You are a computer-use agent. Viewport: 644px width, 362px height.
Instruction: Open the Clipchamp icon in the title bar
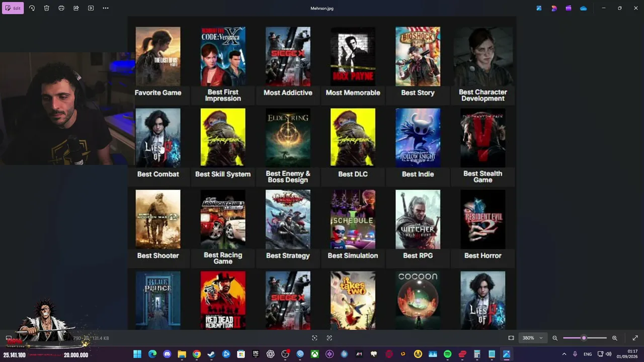pos(569,8)
